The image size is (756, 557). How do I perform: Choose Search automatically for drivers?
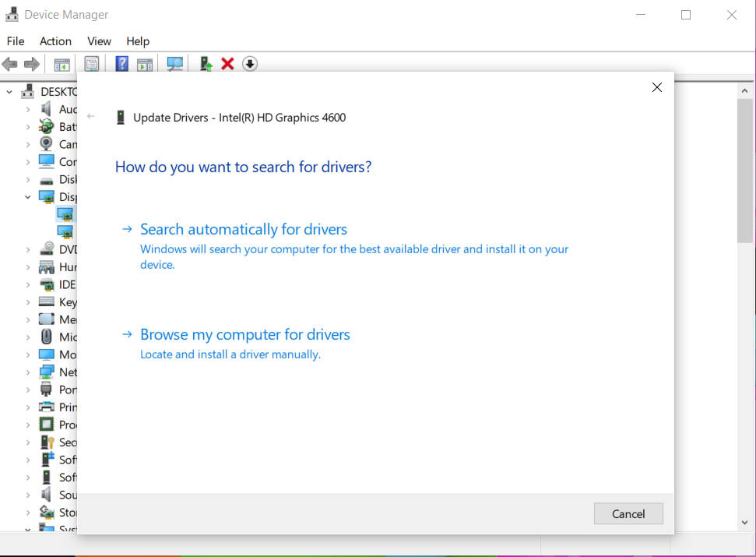pos(243,229)
